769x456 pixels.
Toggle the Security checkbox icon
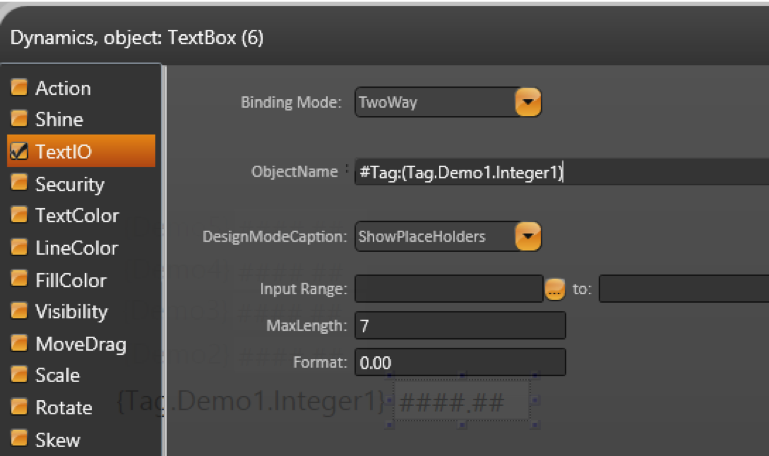19,184
